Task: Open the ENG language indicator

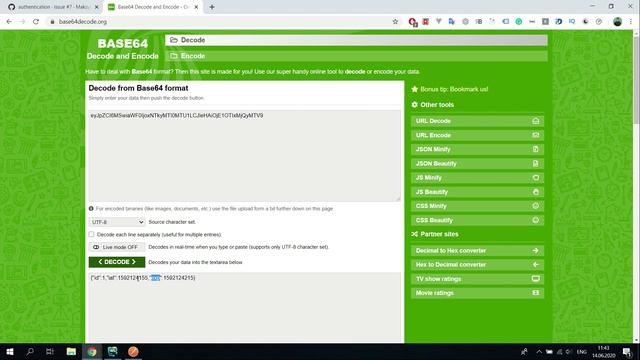Action: 582,352
